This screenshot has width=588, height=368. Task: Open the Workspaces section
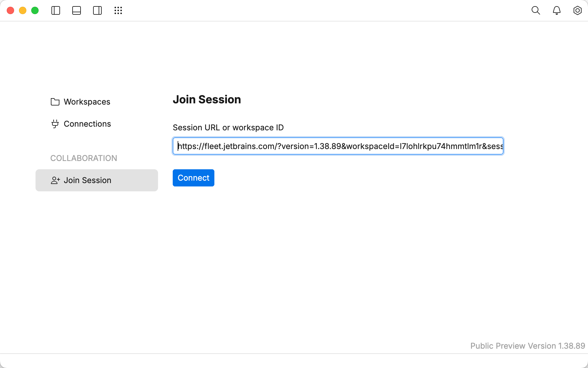point(87,102)
